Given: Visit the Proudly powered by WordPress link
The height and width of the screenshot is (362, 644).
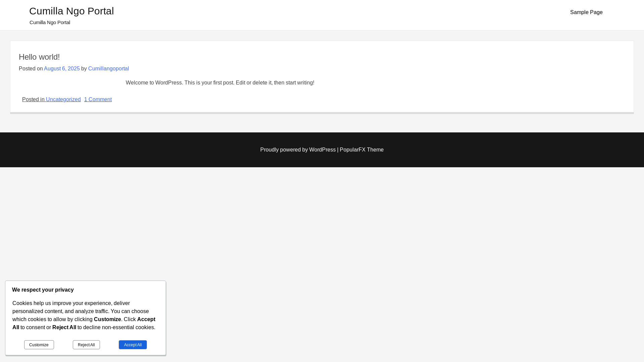Looking at the screenshot, I should tap(298, 149).
